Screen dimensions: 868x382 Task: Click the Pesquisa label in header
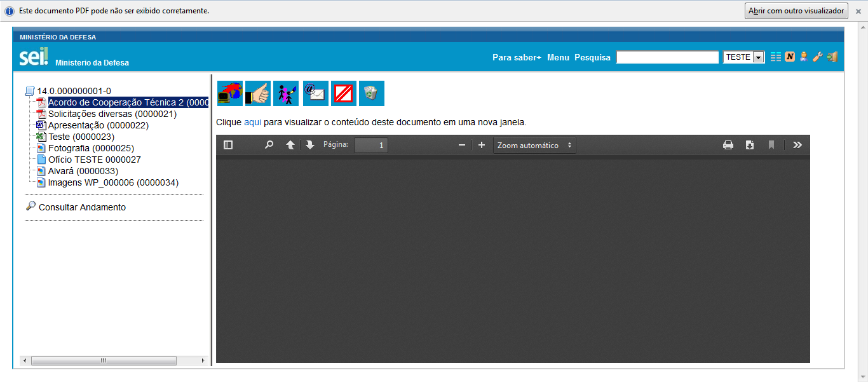592,57
